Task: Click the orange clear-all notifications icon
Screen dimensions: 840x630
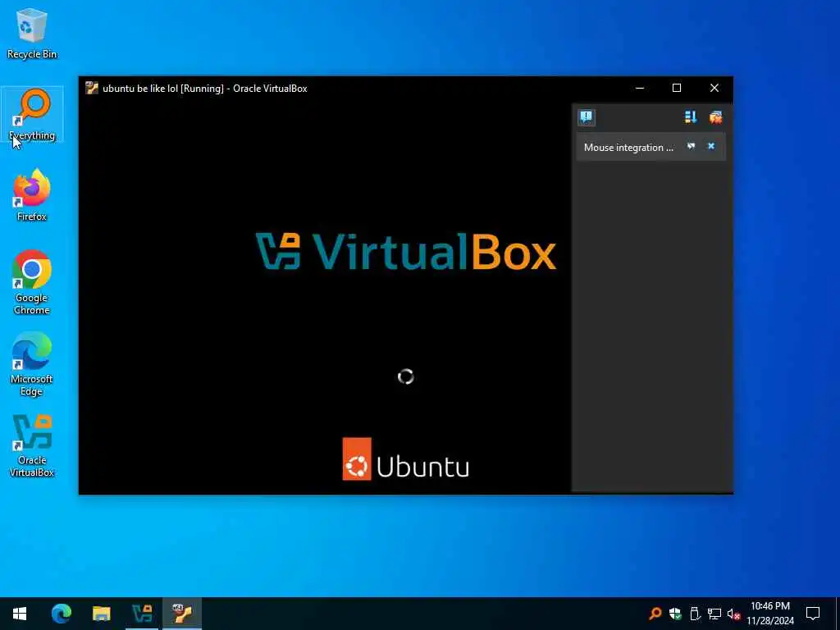Action: [715, 117]
